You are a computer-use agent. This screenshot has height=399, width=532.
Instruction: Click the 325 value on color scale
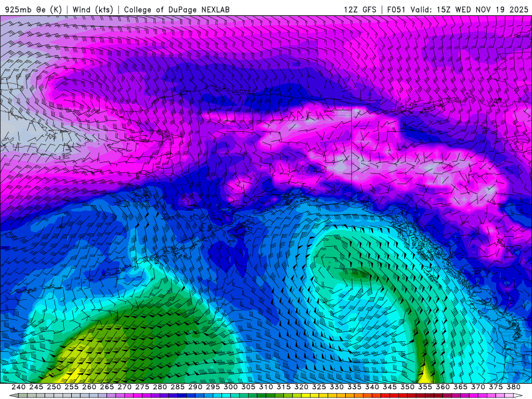(319, 387)
